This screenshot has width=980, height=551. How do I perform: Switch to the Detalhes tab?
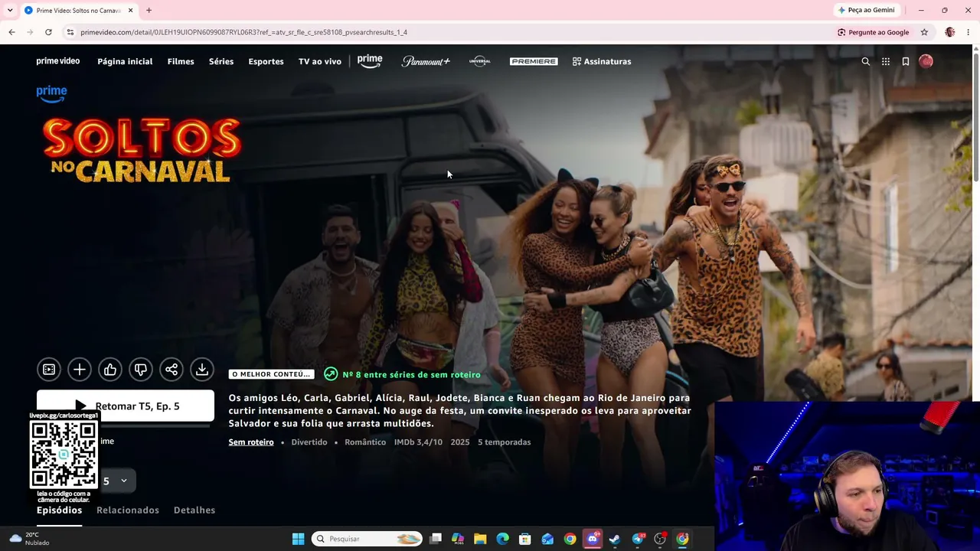point(194,510)
